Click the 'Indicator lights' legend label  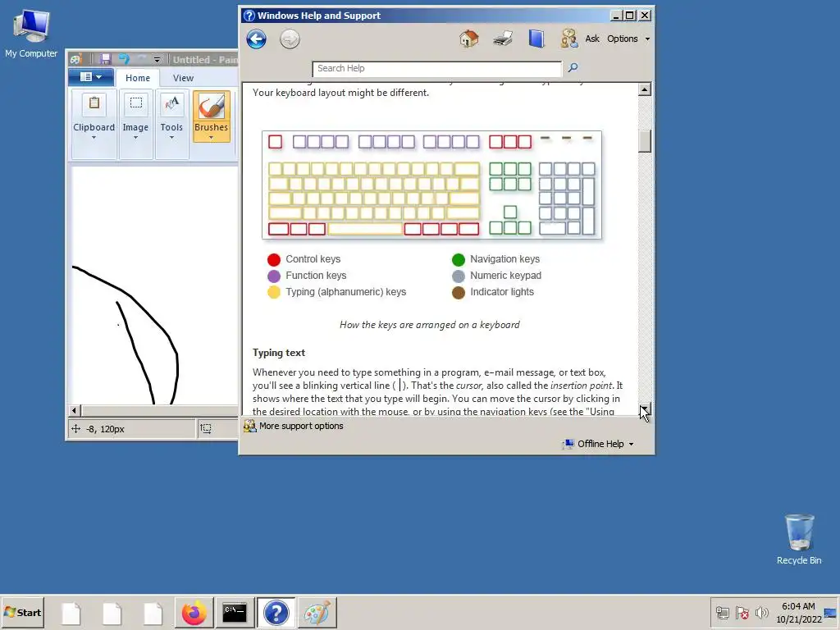pos(502,292)
